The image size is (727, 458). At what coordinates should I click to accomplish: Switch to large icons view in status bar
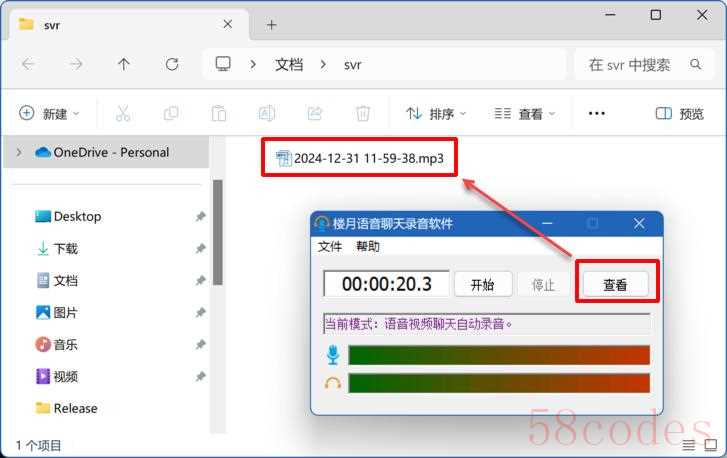(x=711, y=445)
